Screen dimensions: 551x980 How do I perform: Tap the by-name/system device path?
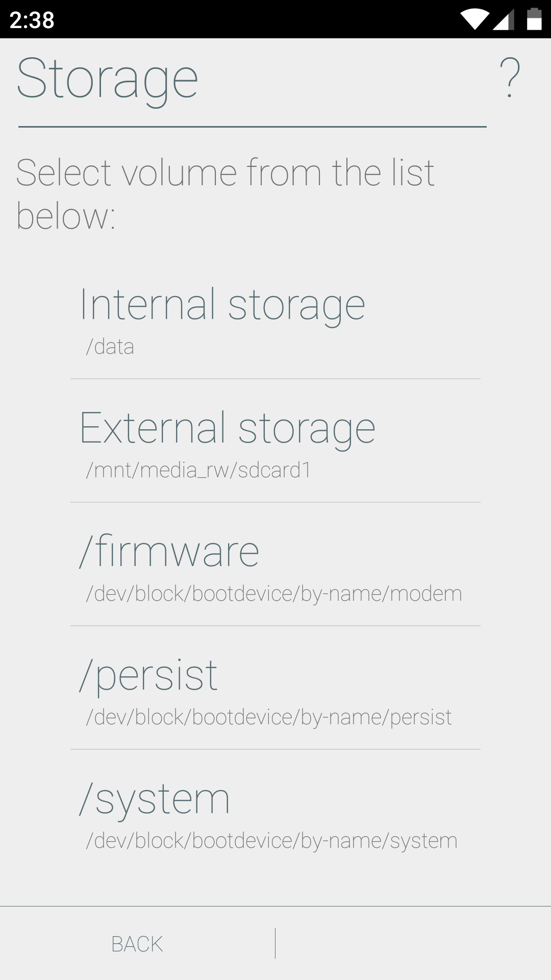click(271, 841)
